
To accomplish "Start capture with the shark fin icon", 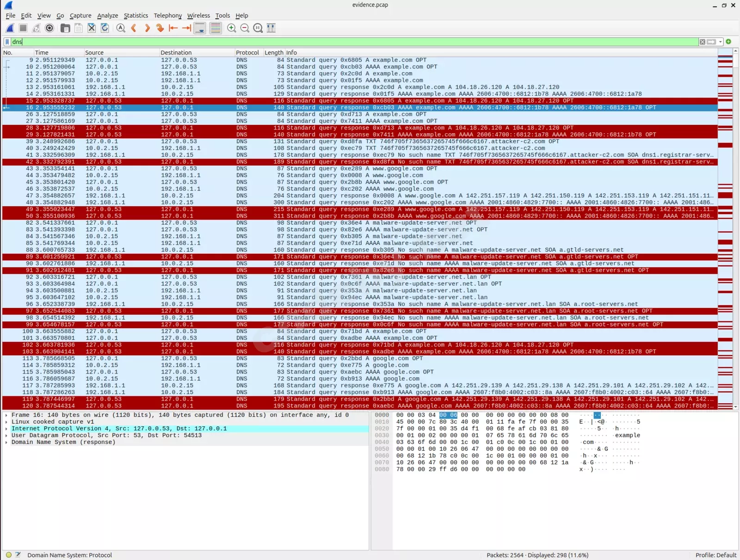I will tap(10, 28).
